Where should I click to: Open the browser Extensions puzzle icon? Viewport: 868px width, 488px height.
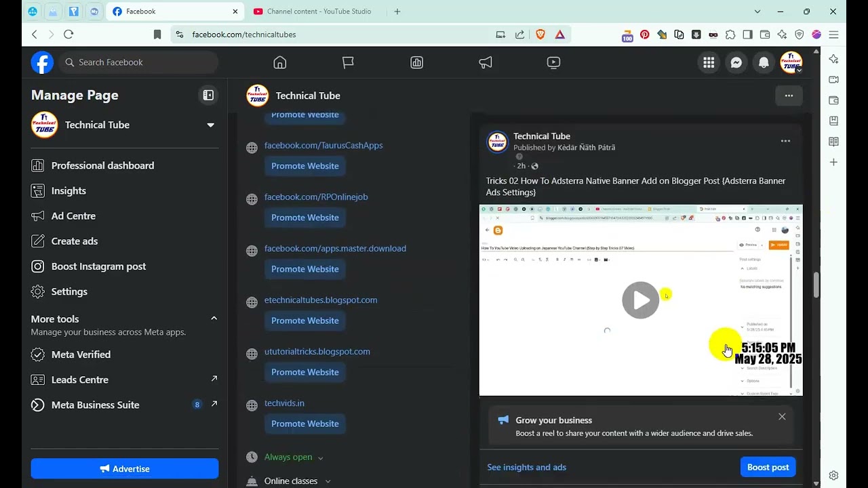(x=730, y=35)
